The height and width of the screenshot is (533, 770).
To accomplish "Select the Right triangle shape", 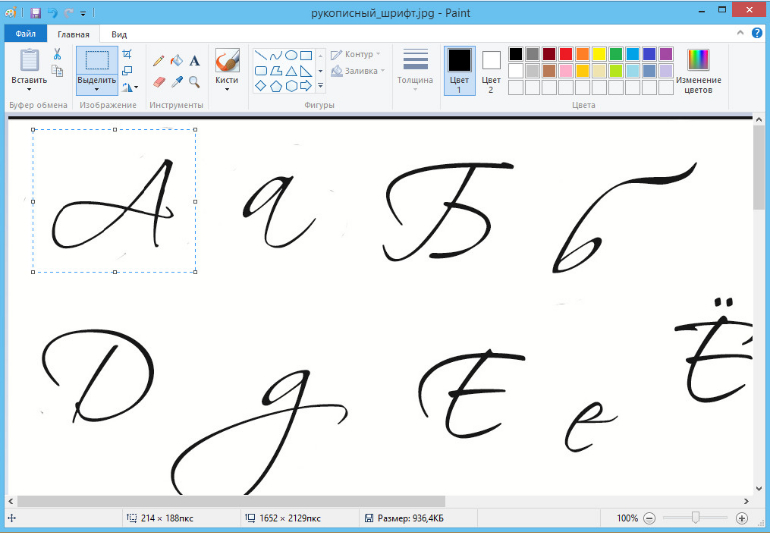I will pyautogui.click(x=306, y=71).
